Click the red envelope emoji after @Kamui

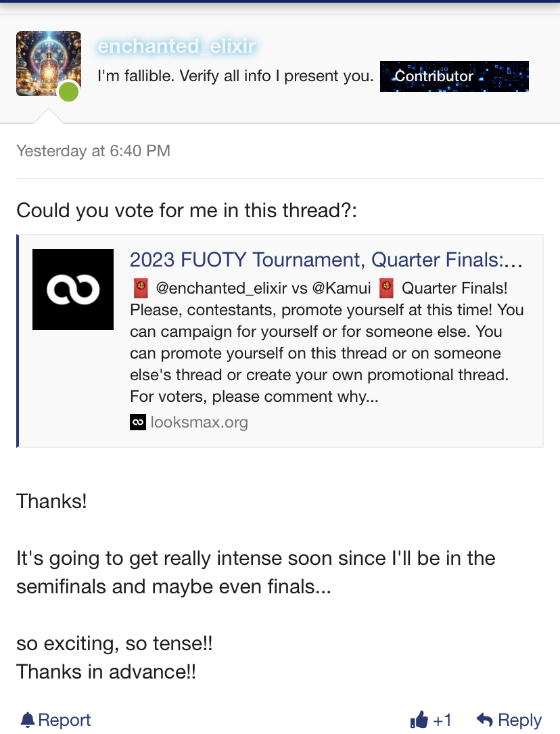click(x=387, y=289)
